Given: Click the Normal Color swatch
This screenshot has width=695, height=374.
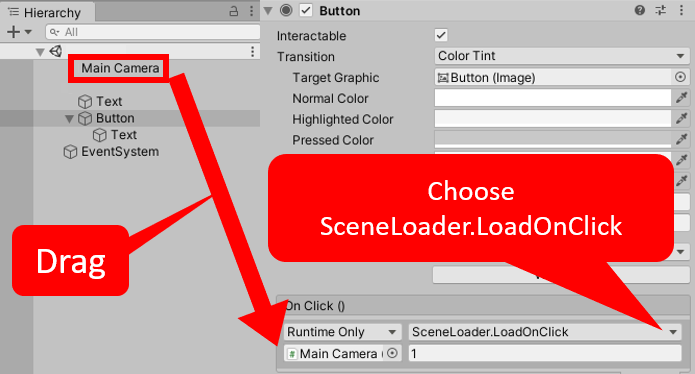Looking at the screenshot, I should coord(553,98).
